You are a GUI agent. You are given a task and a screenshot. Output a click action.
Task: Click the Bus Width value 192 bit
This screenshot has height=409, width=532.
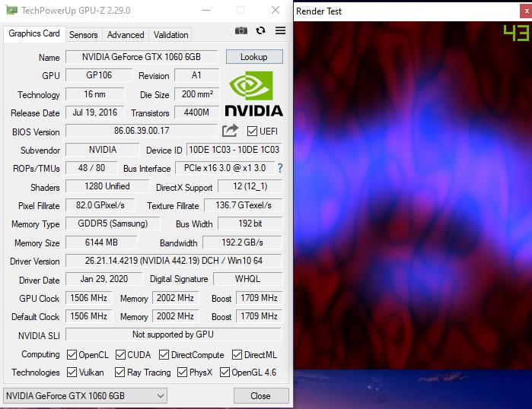pos(250,224)
